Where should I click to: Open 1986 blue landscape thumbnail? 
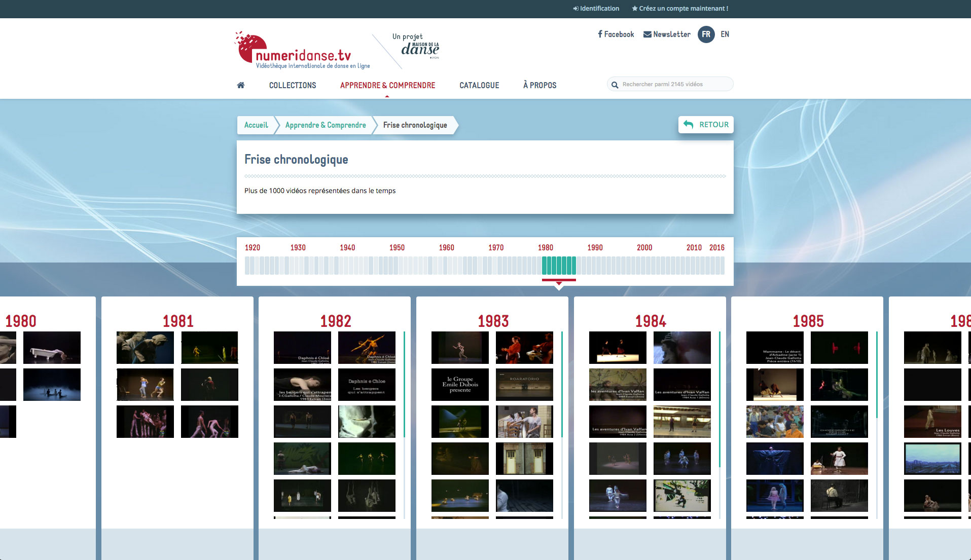coord(932,459)
